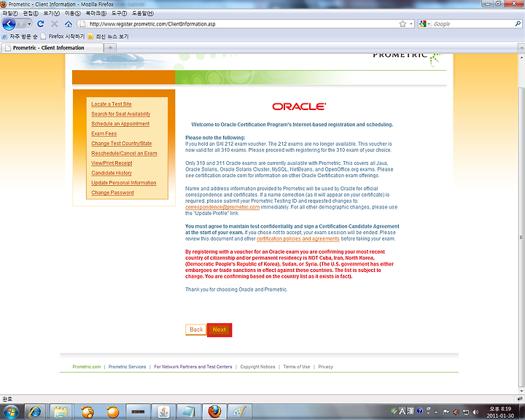Open the Google search engine selector
Screen dimensions: 525x420
[424, 24]
